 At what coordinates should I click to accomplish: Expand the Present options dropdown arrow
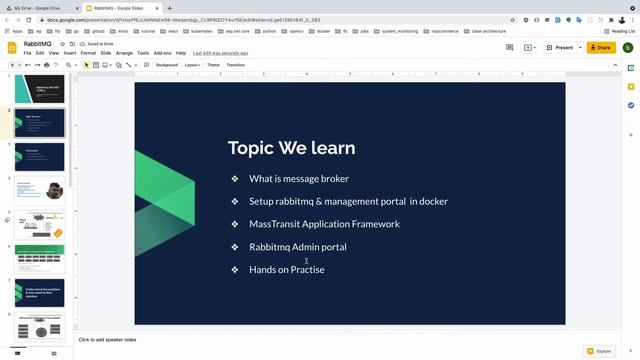tap(580, 48)
